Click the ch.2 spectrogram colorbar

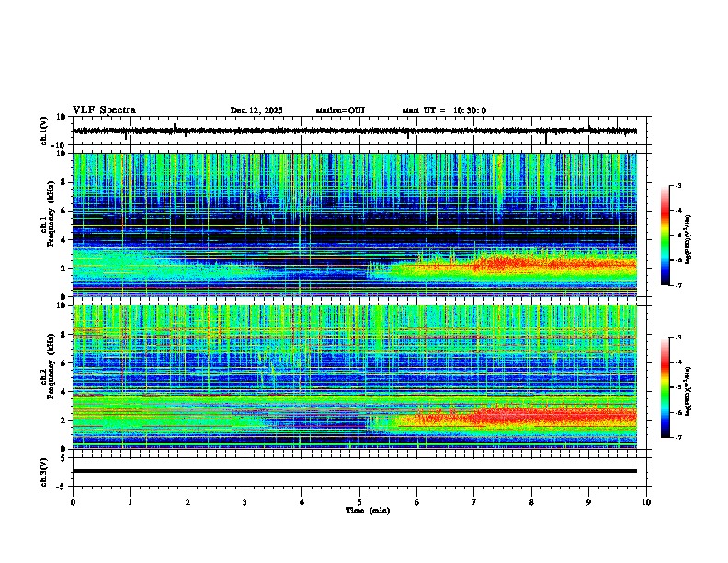(x=665, y=387)
